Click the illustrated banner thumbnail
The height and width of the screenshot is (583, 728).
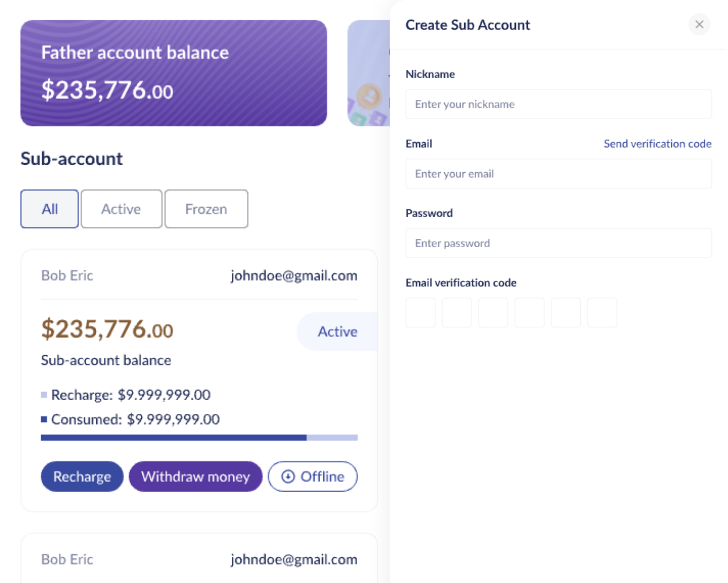click(x=369, y=73)
